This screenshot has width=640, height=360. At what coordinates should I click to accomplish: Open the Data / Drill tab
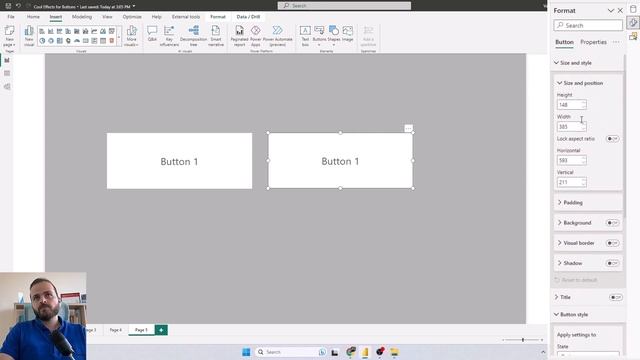248,17
